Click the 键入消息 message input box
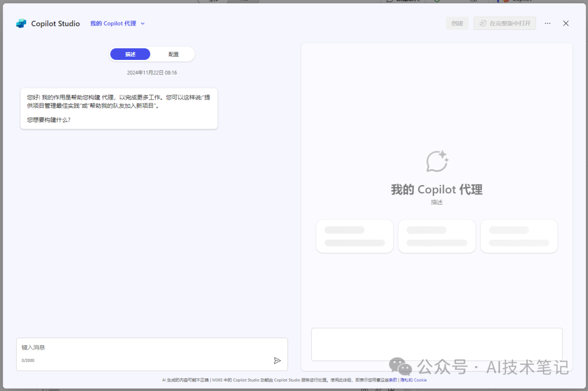 (152, 354)
